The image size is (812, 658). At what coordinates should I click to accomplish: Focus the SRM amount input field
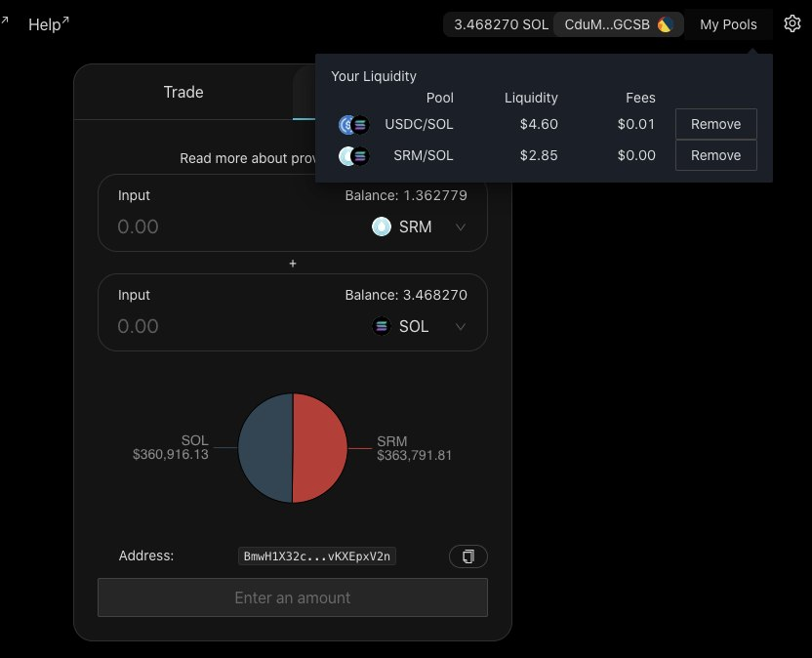(138, 226)
